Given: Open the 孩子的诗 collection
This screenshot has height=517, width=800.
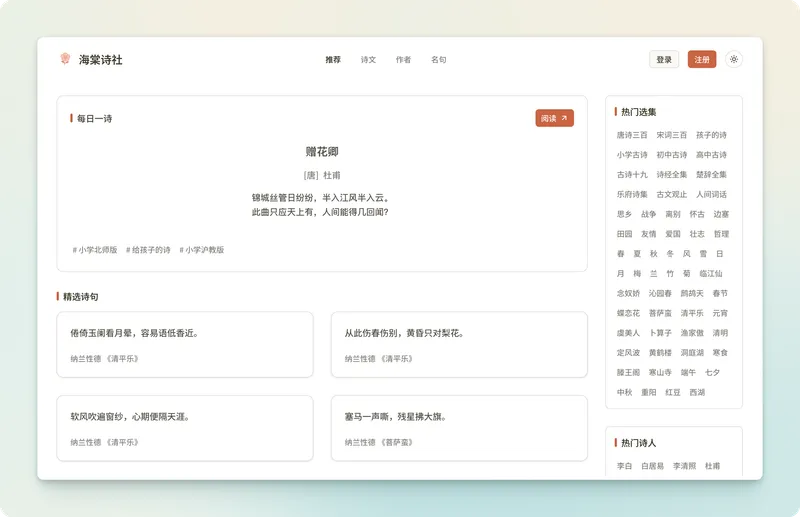Looking at the screenshot, I should pyautogui.click(x=711, y=135).
